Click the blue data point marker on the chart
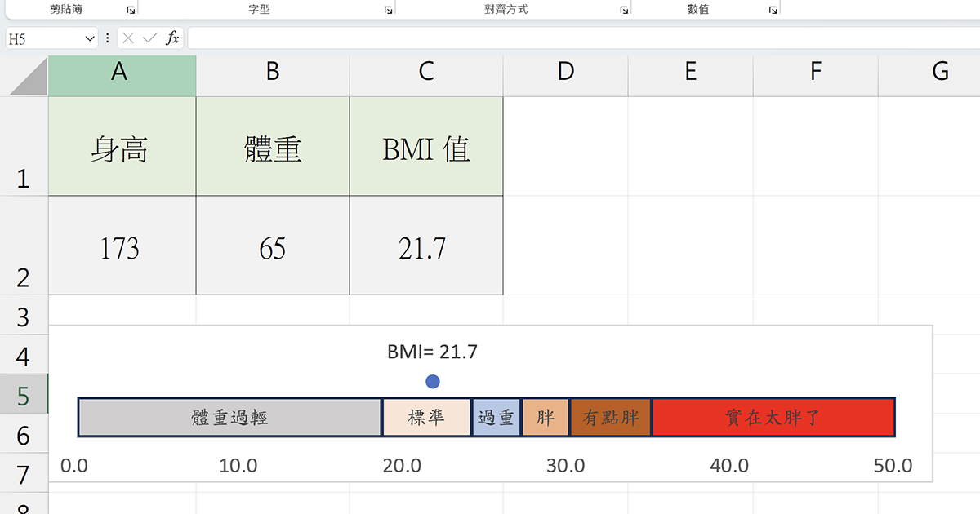980x514 pixels. coord(432,381)
